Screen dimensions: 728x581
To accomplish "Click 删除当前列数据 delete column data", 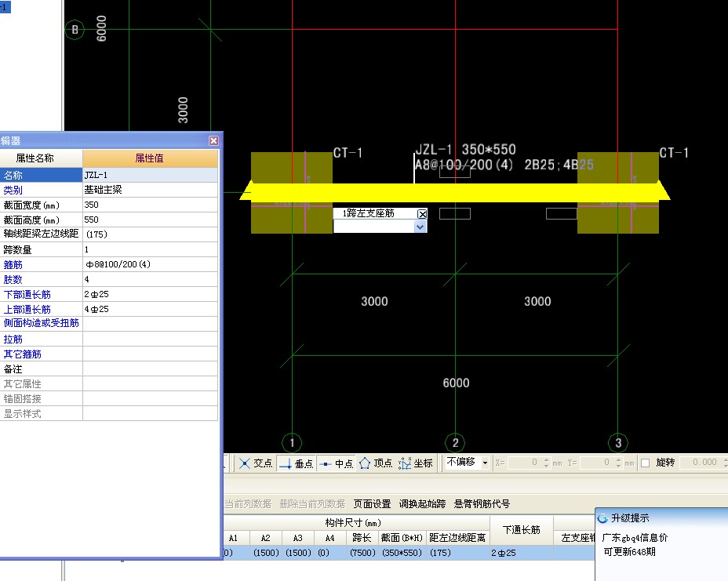I will tap(312, 504).
